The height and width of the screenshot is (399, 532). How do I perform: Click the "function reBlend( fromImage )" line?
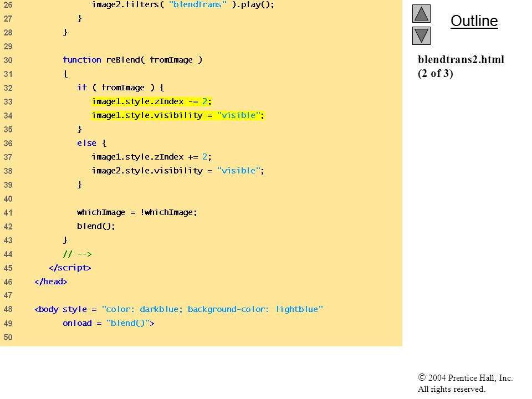coord(132,60)
